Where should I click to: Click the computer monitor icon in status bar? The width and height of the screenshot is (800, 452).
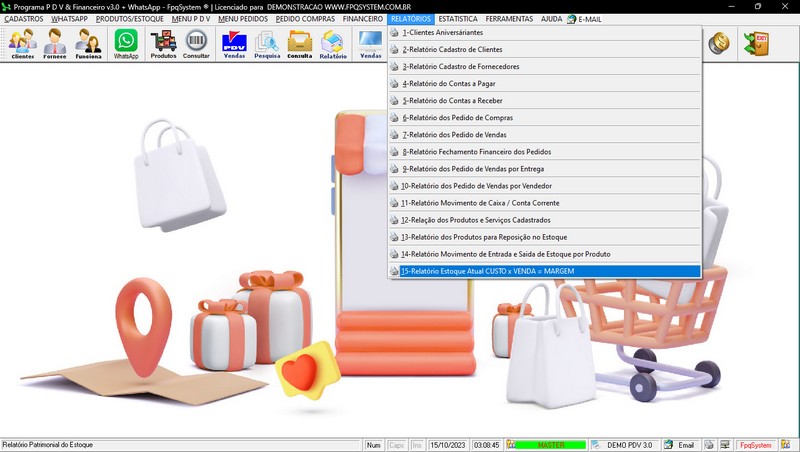coord(725,445)
